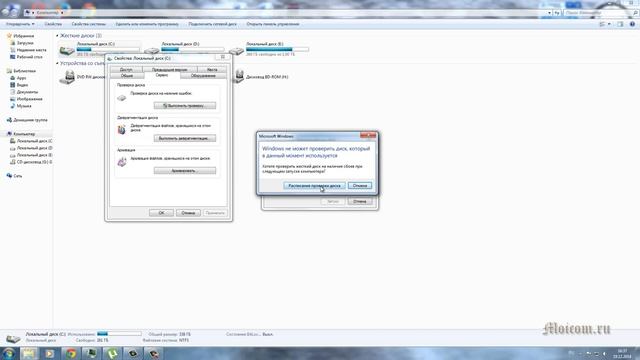
Task: Open 'Рабочий стол' in sidebar
Action: click(x=29, y=57)
